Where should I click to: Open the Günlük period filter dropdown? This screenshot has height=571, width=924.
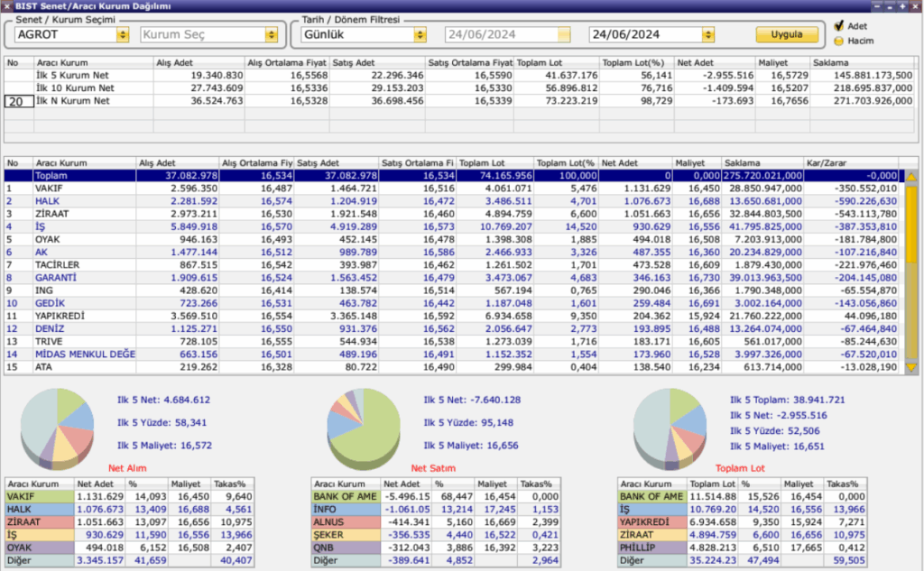click(420, 35)
